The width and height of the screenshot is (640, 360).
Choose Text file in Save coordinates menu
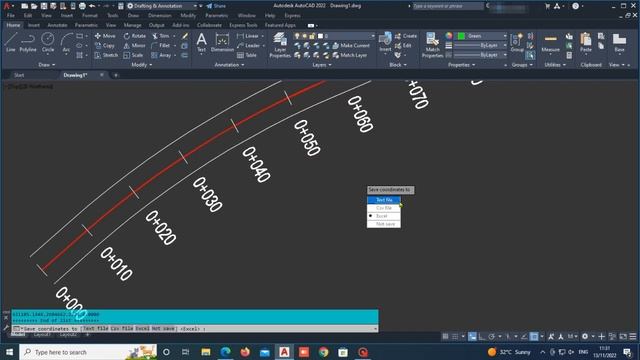[x=384, y=200]
